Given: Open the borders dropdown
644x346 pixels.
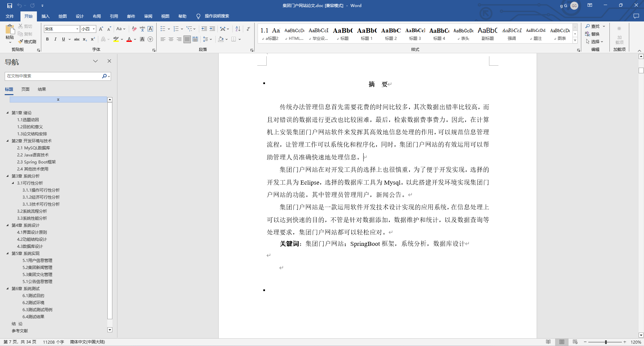Looking at the screenshot, I should pyautogui.click(x=240, y=39).
